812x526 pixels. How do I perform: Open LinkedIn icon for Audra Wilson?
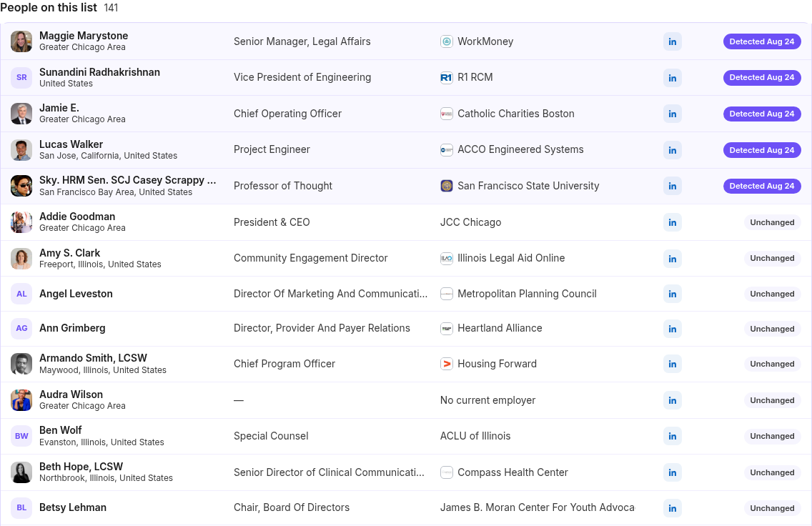pyautogui.click(x=672, y=400)
